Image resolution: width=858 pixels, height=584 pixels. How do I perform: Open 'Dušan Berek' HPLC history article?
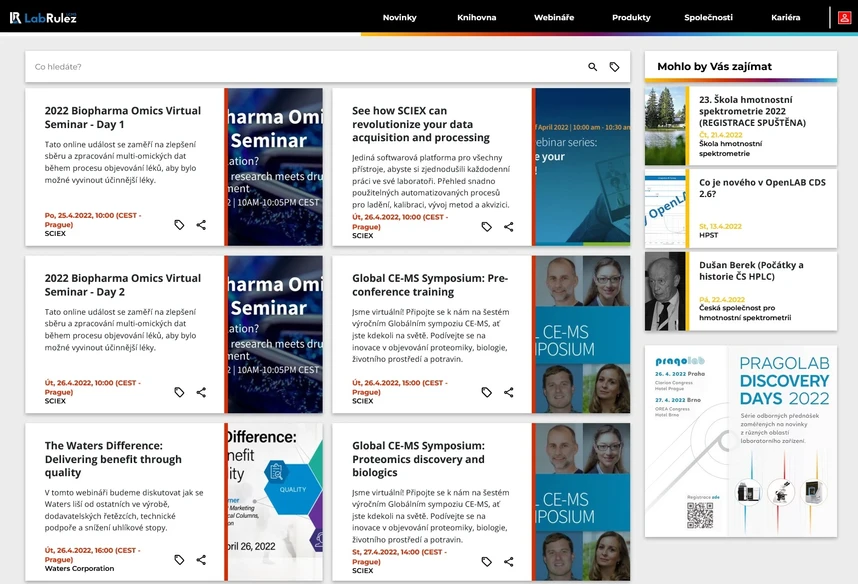tap(751, 270)
